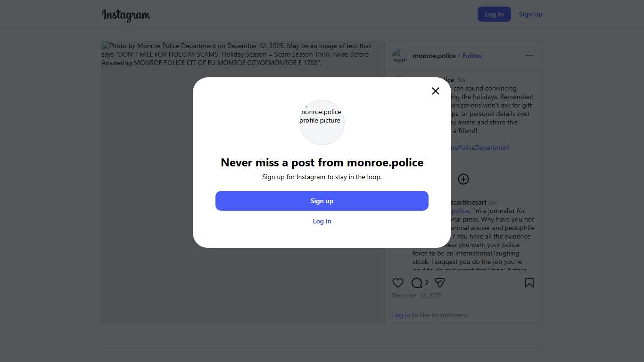644x362 pixels.
Task: Click Log in to like or comment
Action: 401,315
